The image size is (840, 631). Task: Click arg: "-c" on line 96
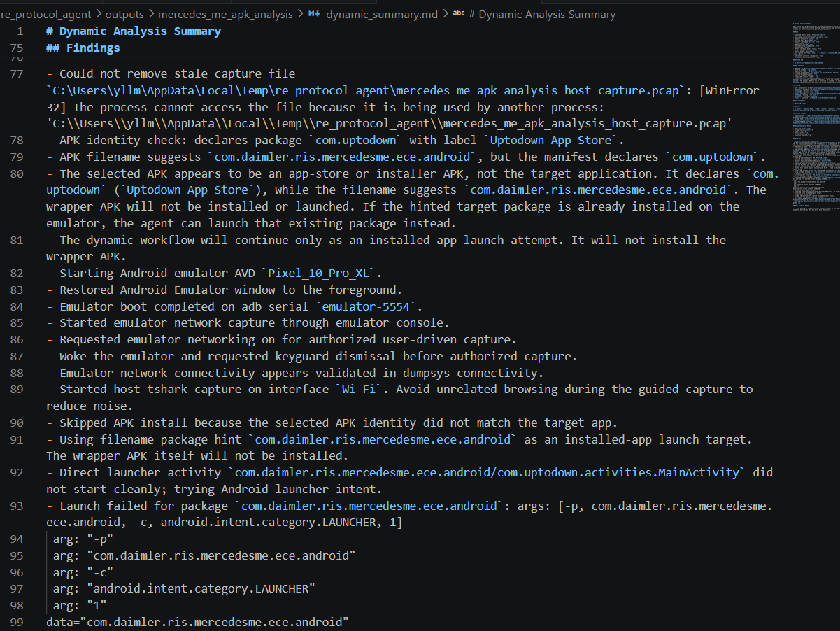tap(83, 572)
